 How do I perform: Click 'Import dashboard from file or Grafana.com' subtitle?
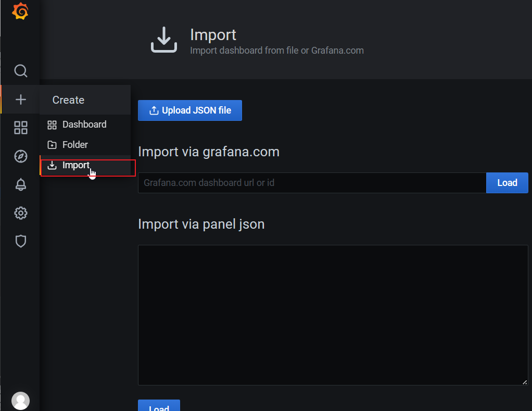click(277, 51)
